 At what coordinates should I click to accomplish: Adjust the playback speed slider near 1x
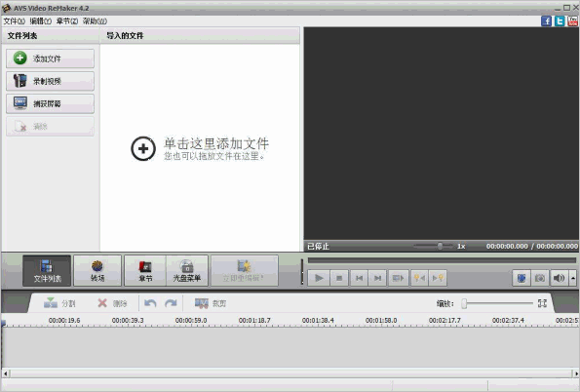coord(440,246)
